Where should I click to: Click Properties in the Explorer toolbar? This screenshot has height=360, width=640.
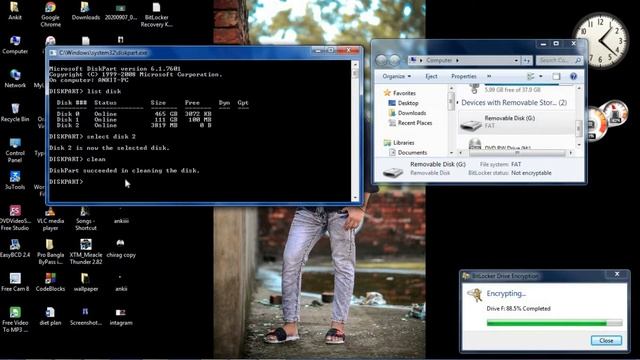(464, 76)
